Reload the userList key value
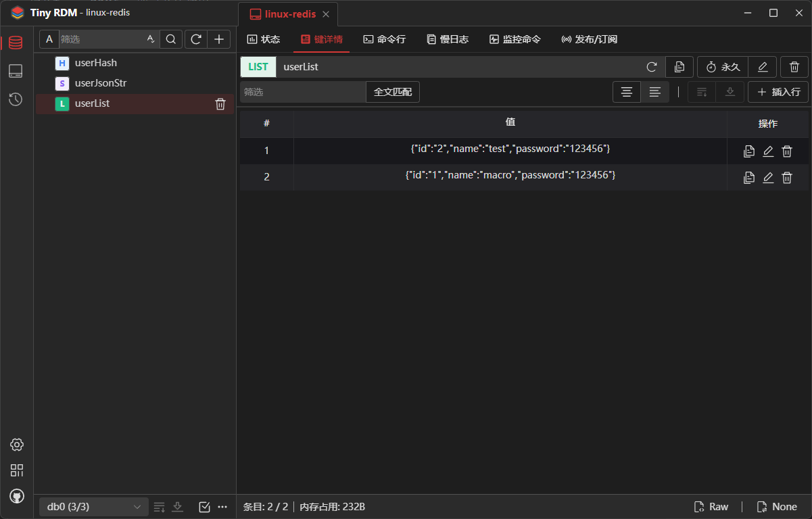Viewport: 812px width, 519px height. coord(652,67)
